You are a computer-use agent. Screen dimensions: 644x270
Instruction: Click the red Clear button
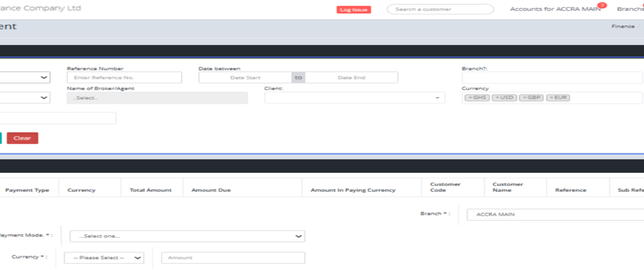(22, 138)
